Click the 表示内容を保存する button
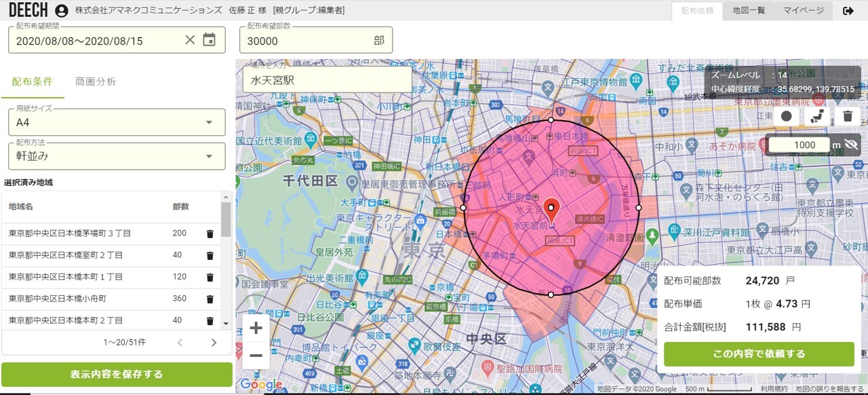The image size is (868, 395). [117, 374]
